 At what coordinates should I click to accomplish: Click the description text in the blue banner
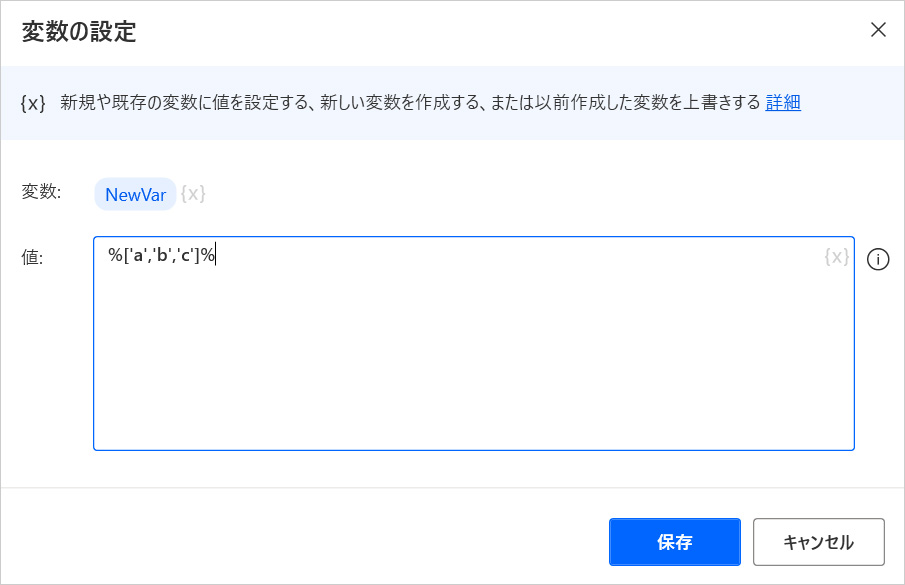[410, 102]
